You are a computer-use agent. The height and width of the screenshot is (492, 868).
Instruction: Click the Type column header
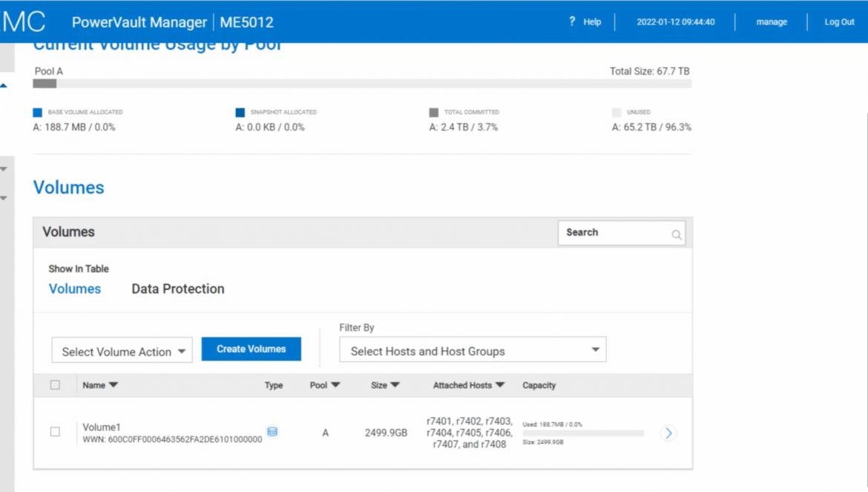[274, 385]
